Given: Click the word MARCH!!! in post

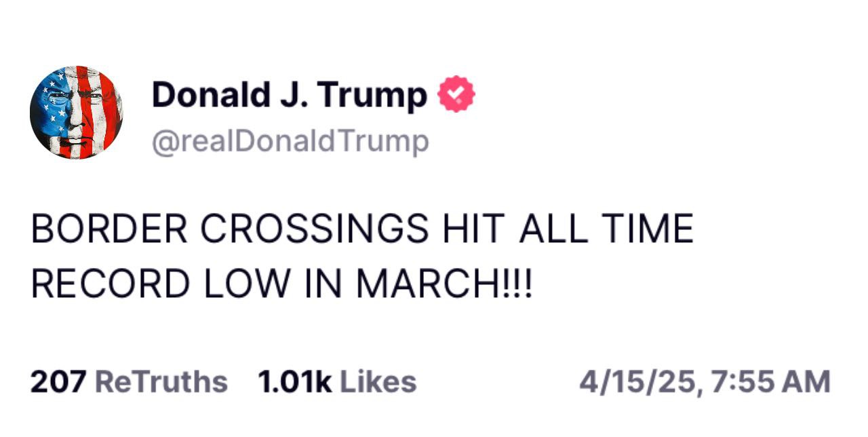Looking at the screenshot, I should click(x=445, y=284).
